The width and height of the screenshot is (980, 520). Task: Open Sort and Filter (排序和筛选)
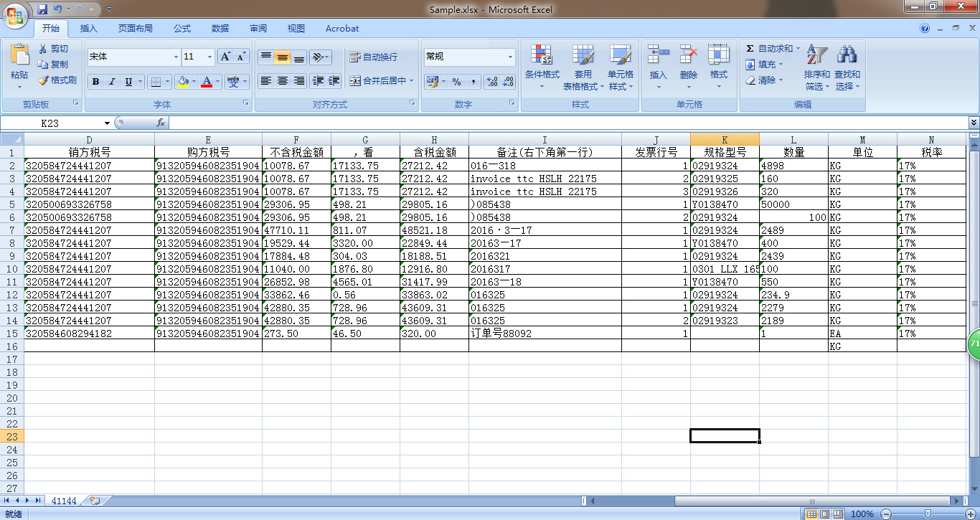coord(816,56)
